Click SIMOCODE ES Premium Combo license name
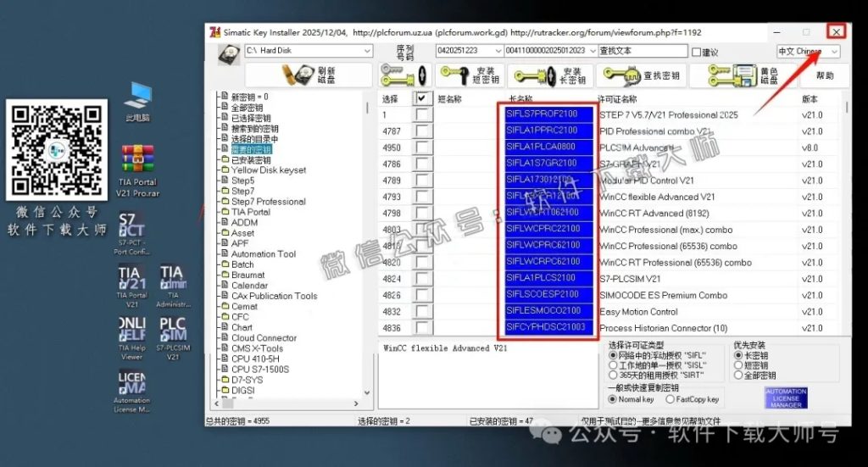The height and width of the screenshot is (467, 868). click(663, 296)
